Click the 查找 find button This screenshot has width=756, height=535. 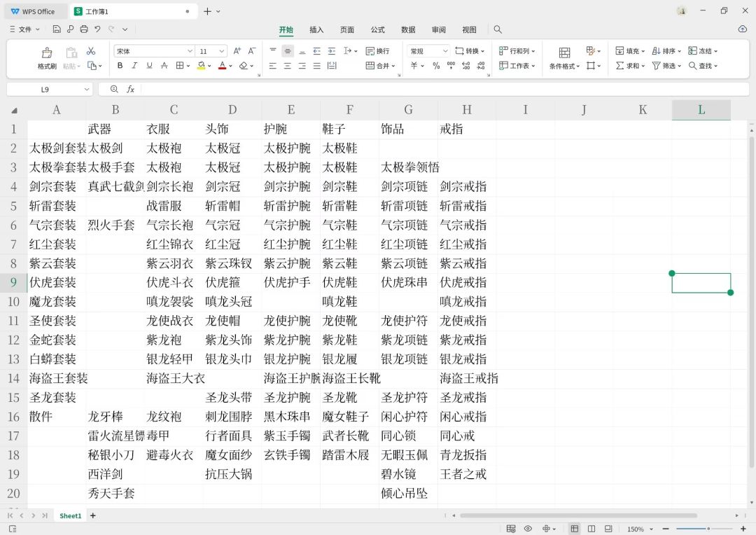pos(703,66)
